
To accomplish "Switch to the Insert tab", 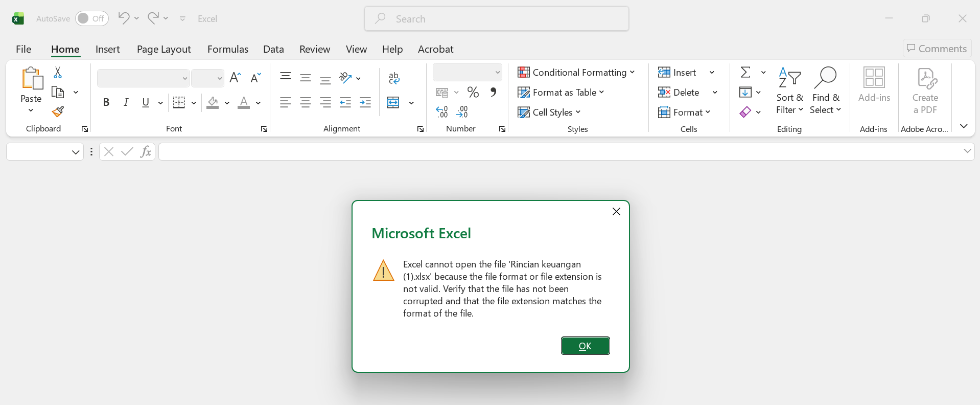I will click(108, 49).
